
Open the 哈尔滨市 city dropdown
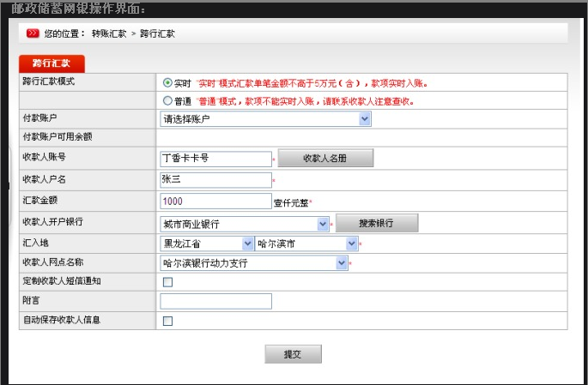pos(306,244)
